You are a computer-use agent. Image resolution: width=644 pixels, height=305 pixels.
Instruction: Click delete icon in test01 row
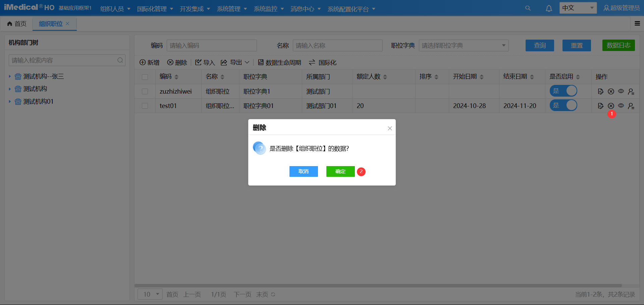(611, 106)
